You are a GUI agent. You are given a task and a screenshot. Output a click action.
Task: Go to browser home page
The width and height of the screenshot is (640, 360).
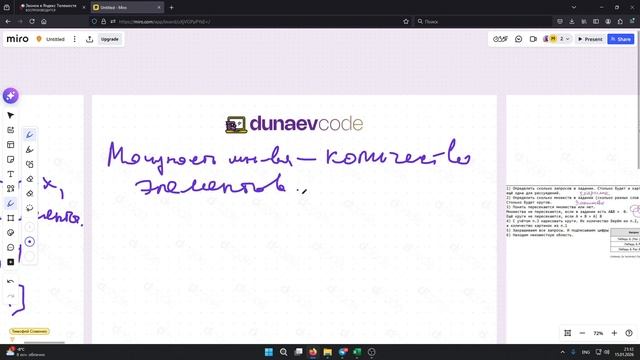coord(44,21)
